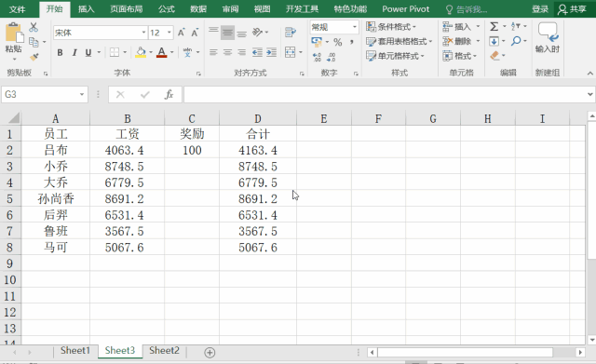Click the AutoSum sigma icon

tap(494, 26)
